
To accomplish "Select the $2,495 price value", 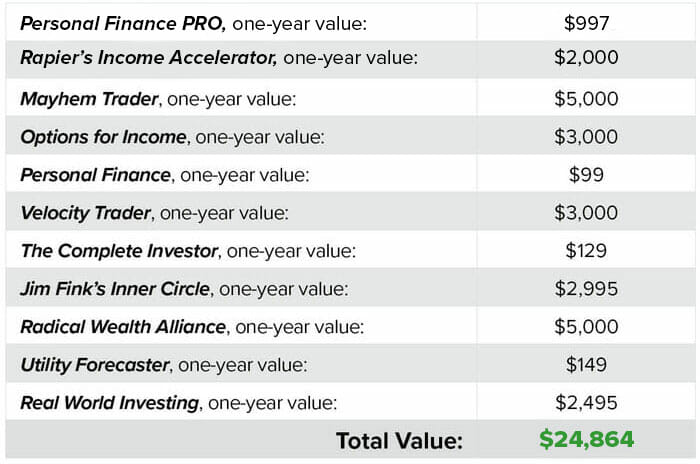I will point(586,403).
